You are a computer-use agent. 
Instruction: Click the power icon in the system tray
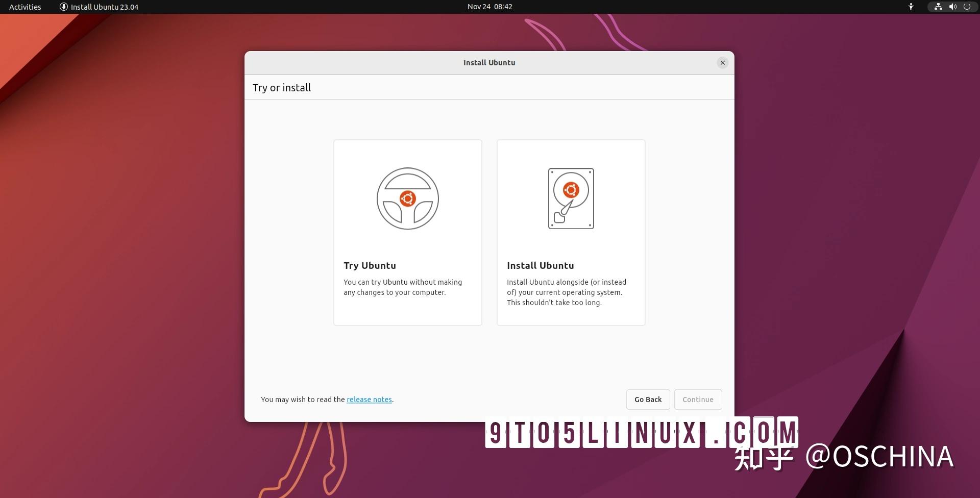967,7
